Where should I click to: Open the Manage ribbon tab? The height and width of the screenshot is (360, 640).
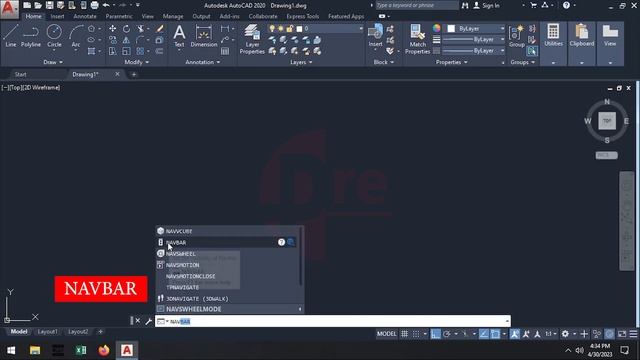[173, 16]
